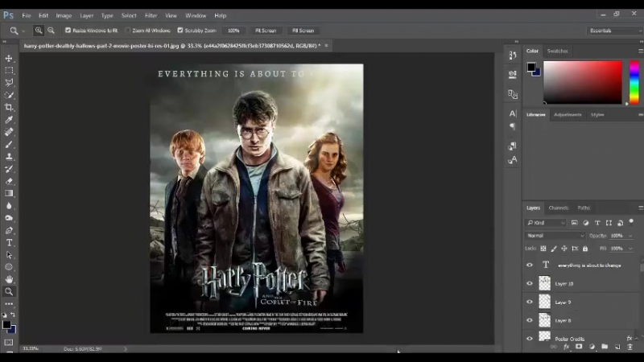Select the Healing Brush tool

click(x=9, y=132)
